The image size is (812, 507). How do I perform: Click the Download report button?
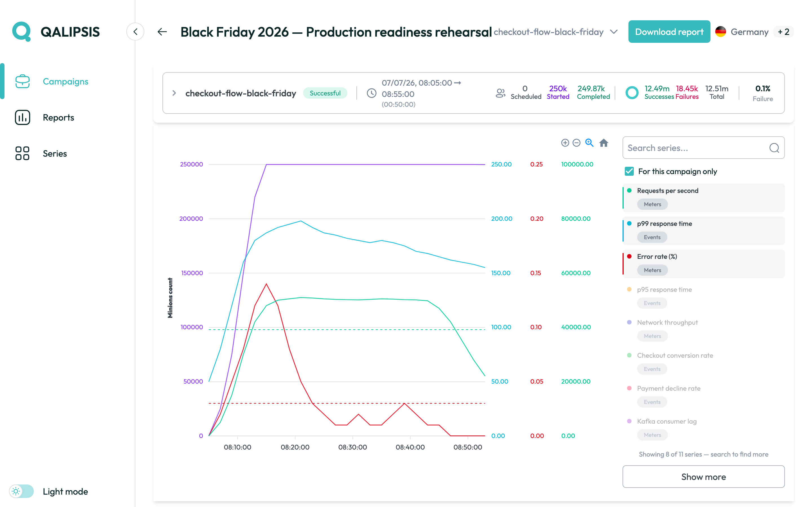(x=669, y=32)
